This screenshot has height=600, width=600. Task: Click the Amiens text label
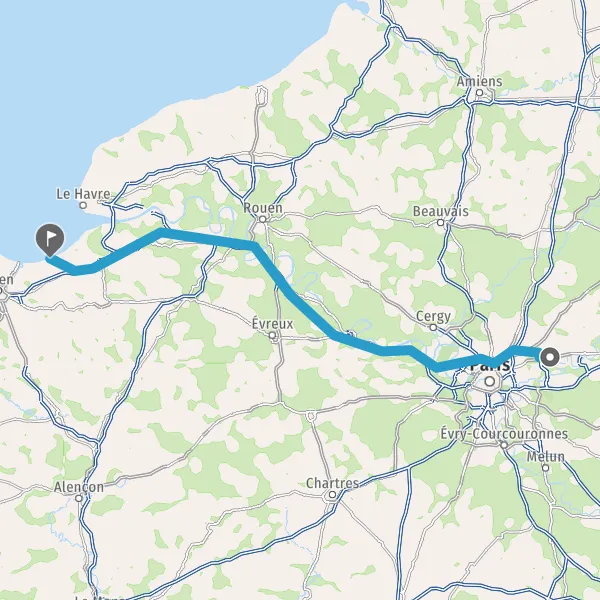tap(479, 81)
